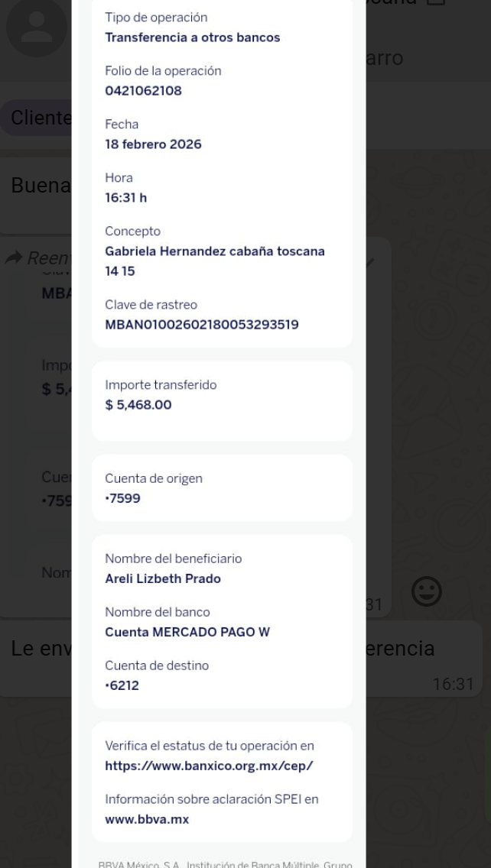Open the banxico.org.mx/cep link
491x868 pixels.
209,766
